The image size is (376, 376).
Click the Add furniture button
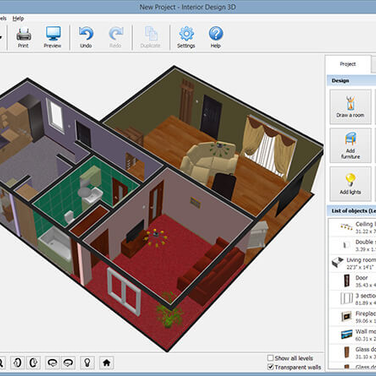350,146
